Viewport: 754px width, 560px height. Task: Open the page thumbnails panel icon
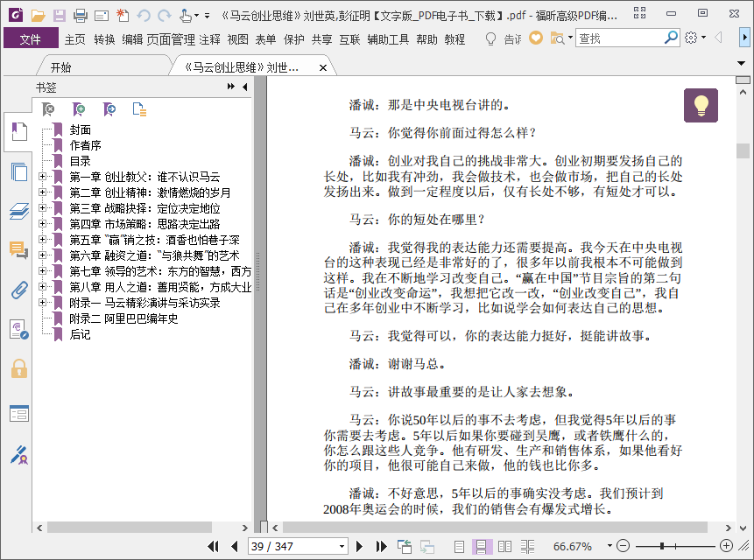click(x=18, y=171)
